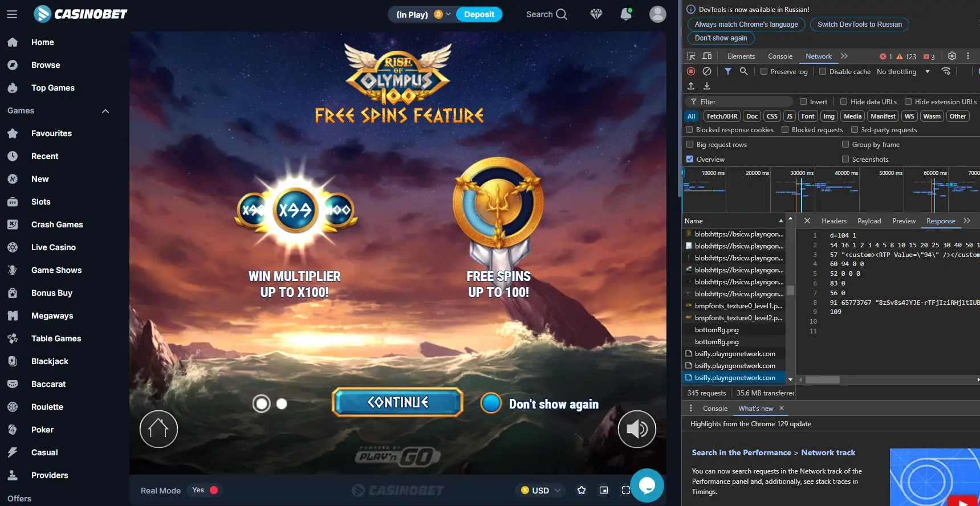Open the search magnifier icon
The height and width of the screenshot is (506, 980).
(562, 14)
